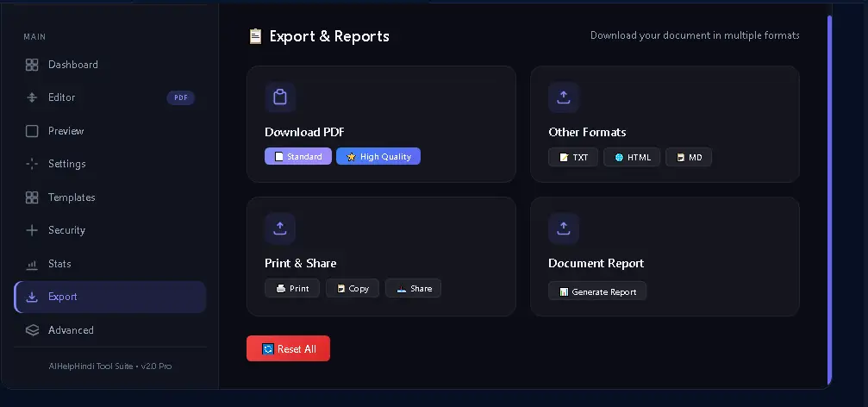The width and height of the screenshot is (868, 407).
Task: Click 'Download your document in multiple formats' text
Action: 695,35
